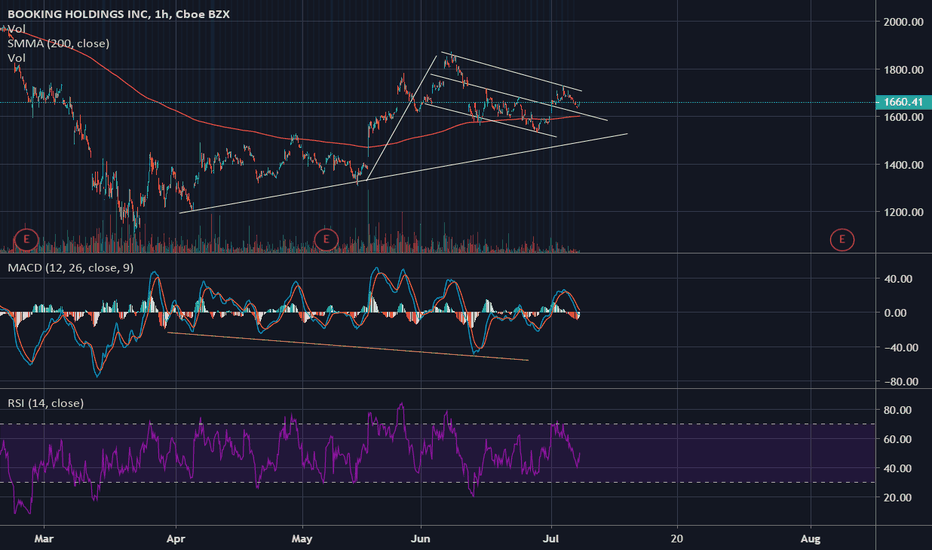Click the second Vol label below SMMA
The image size is (932, 550).
point(17,58)
